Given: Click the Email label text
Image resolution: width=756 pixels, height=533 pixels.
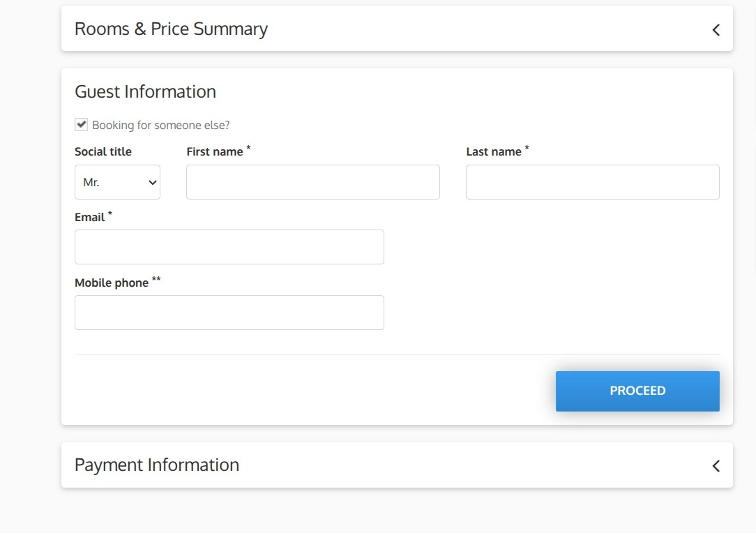Looking at the screenshot, I should point(89,217).
